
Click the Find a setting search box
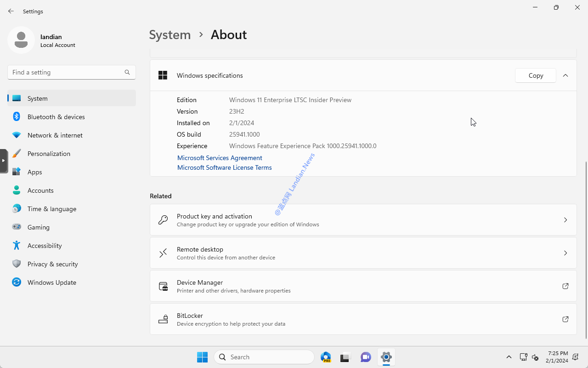tap(72, 72)
